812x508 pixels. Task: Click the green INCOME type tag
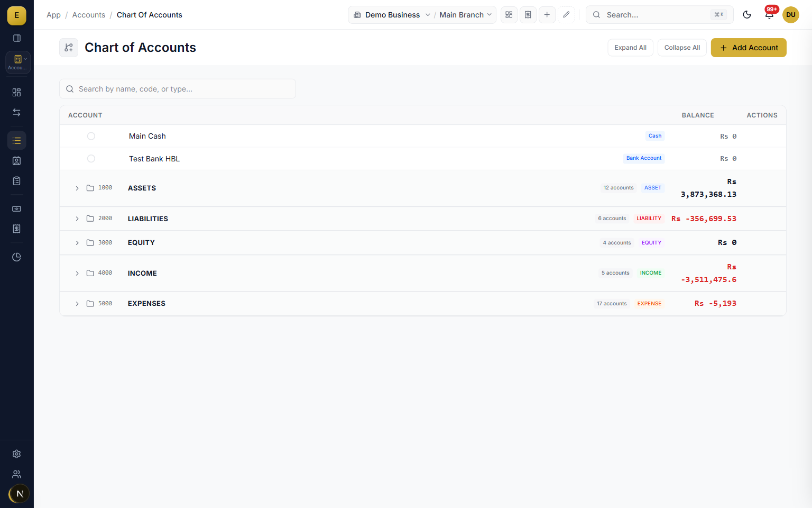651,273
